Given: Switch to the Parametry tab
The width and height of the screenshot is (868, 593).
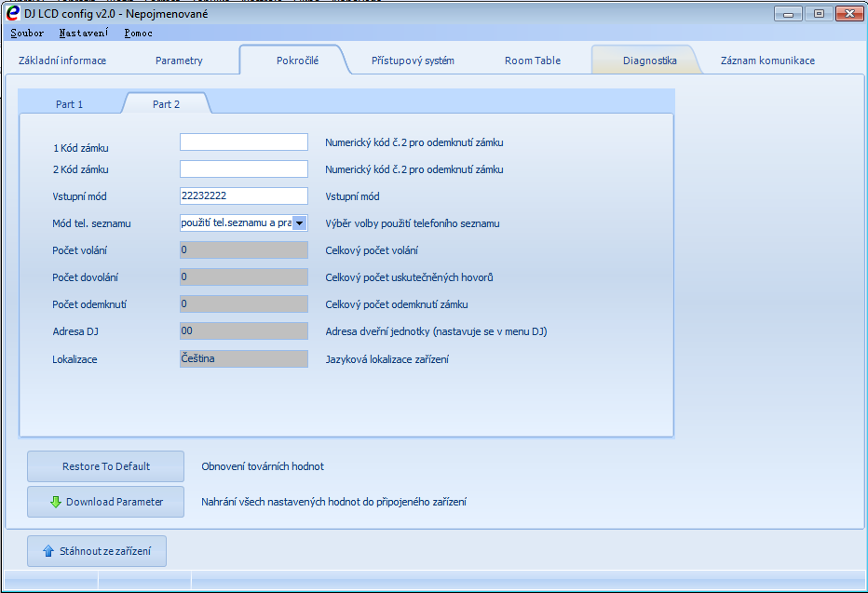Looking at the screenshot, I should tap(179, 61).
